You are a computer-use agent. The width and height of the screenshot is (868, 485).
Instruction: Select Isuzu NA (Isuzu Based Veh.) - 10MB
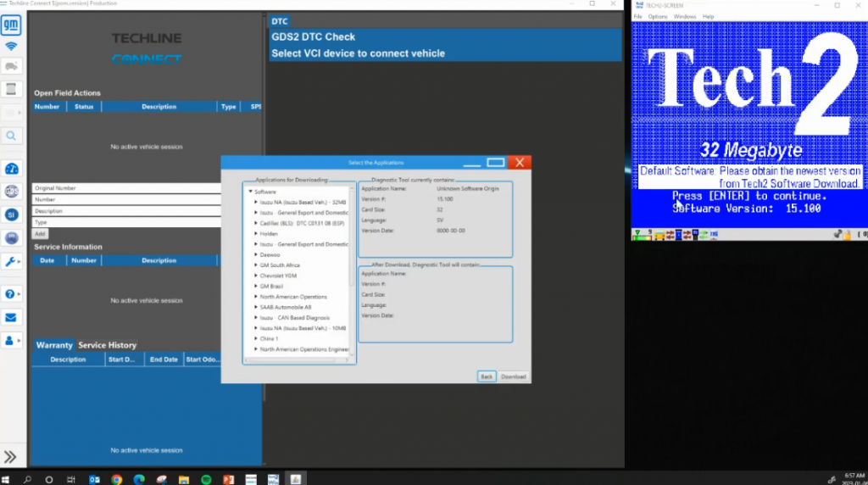(x=303, y=328)
